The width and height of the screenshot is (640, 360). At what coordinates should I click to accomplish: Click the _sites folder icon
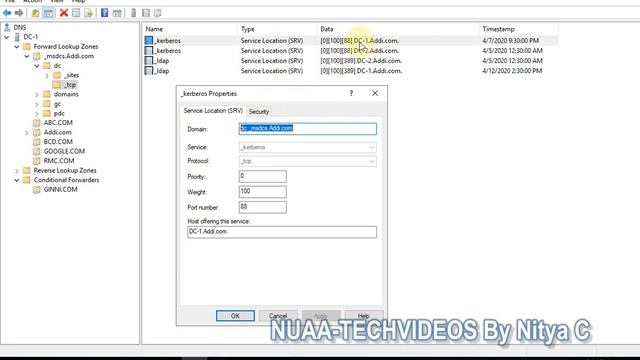57,75
